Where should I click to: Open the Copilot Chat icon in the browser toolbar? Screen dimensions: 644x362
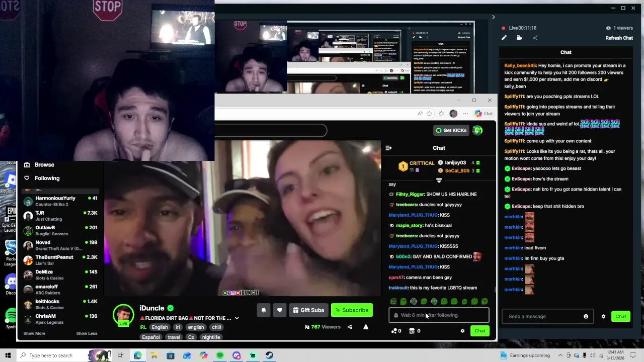click(485, 114)
